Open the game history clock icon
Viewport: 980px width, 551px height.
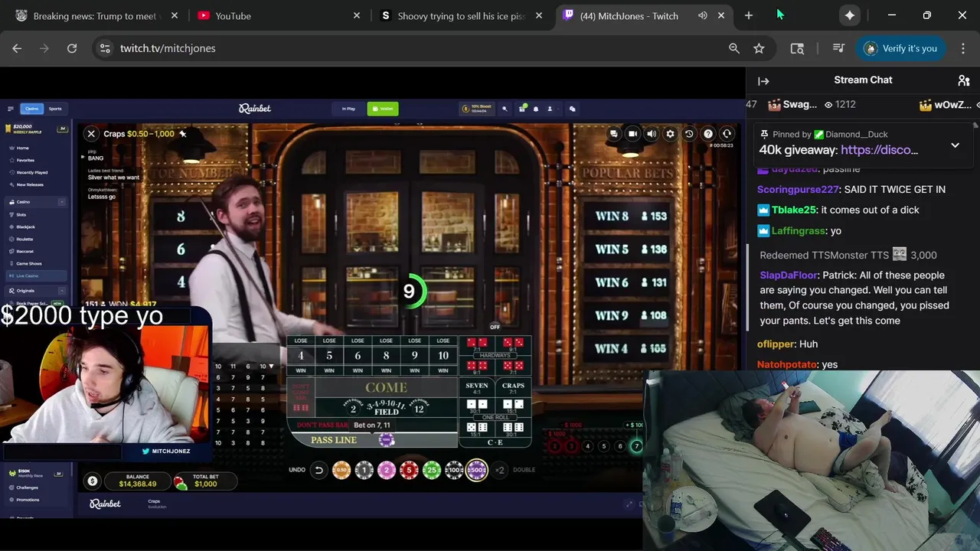click(x=689, y=134)
